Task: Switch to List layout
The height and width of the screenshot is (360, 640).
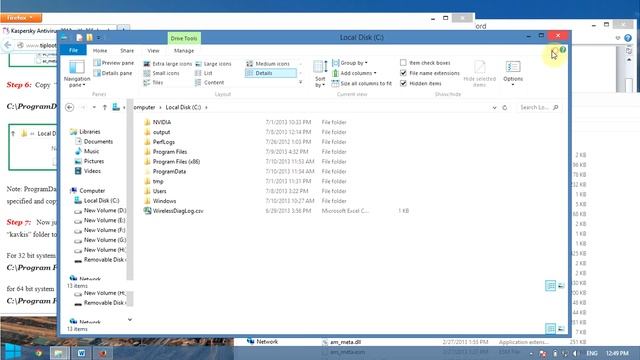Action: [x=204, y=73]
